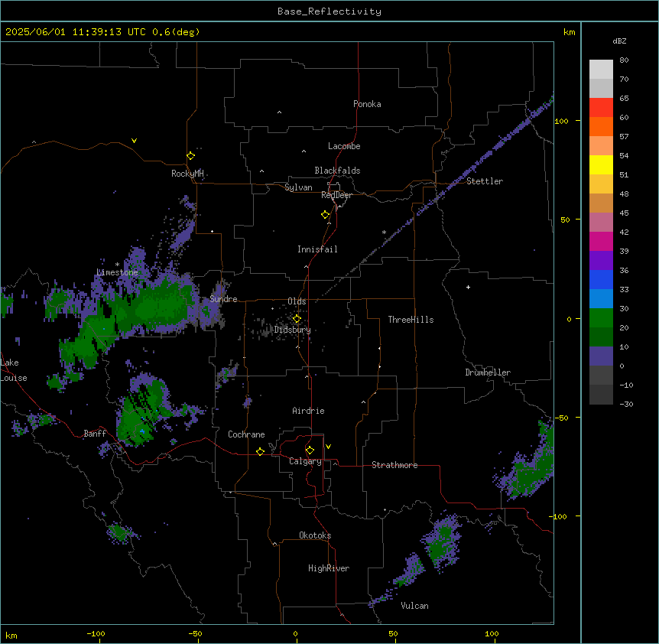This screenshot has height=644, width=659.
Task: Click the radar echo cluster north of Vulcan
Action: coord(442,542)
